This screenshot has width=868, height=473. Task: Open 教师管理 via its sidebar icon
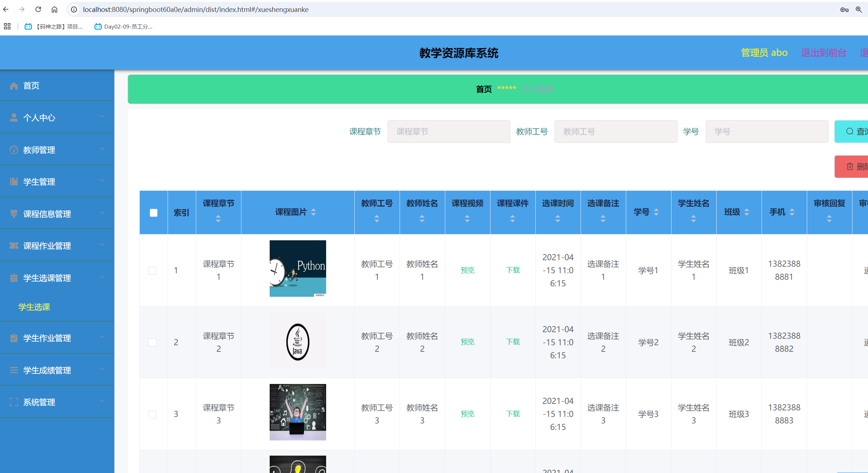[14, 149]
